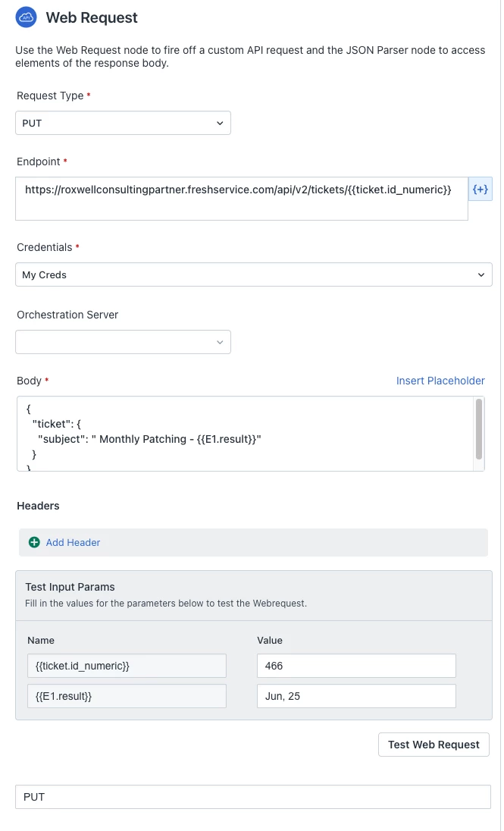Click the "ticket": { line in Body
The image size is (504, 831).
pos(57,424)
